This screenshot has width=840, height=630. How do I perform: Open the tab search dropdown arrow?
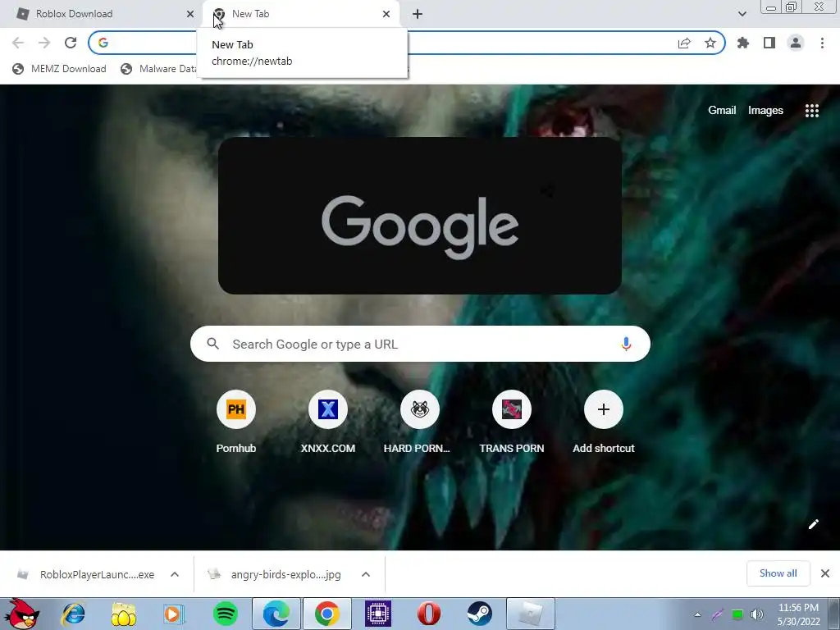tap(742, 14)
